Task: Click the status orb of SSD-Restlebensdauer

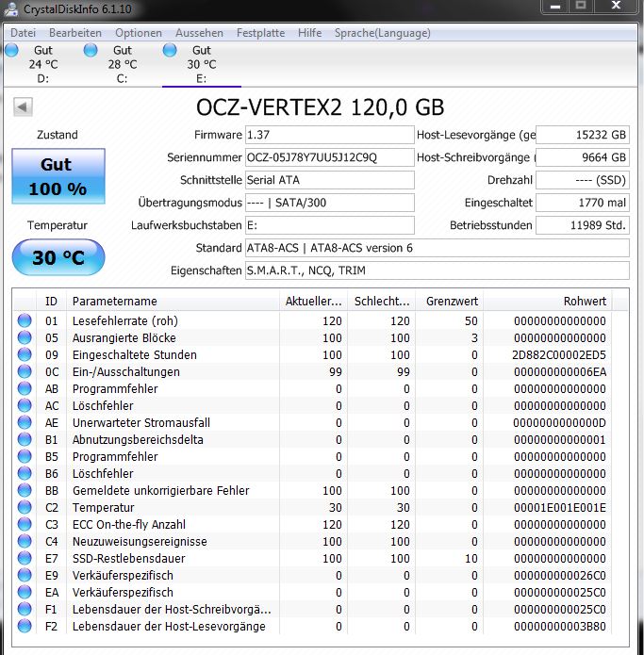Action: pos(25,558)
